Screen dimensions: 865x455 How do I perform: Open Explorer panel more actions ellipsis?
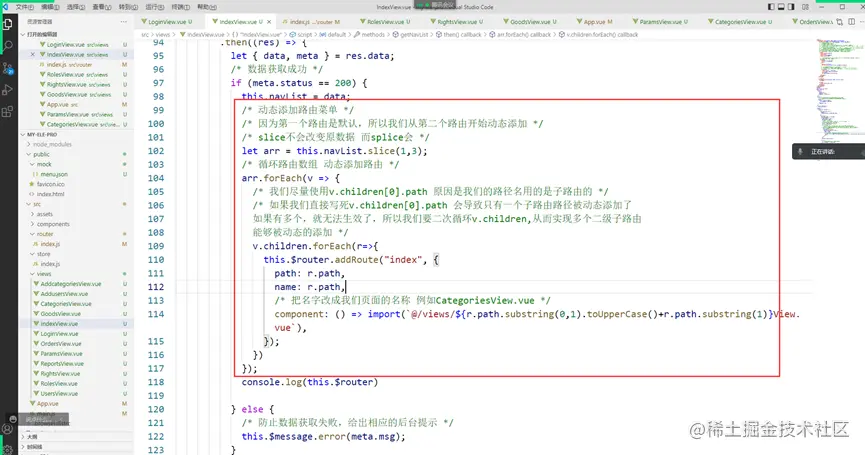tap(124, 22)
